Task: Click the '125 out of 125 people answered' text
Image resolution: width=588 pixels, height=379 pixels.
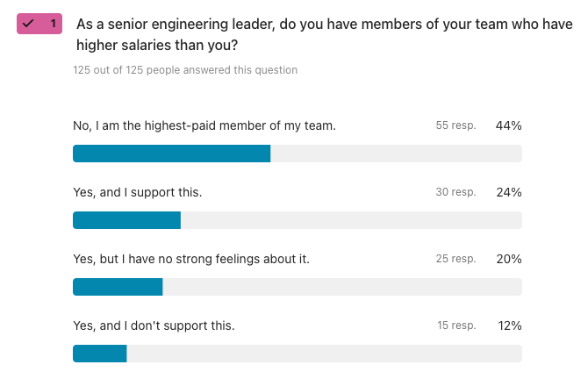Action: pyautogui.click(x=185, y=70)
